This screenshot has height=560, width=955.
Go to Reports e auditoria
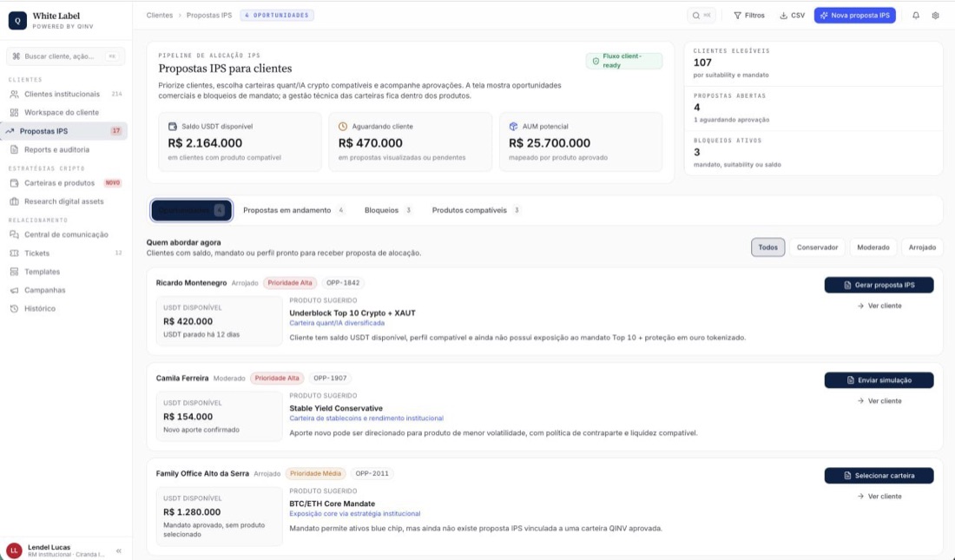65,149
